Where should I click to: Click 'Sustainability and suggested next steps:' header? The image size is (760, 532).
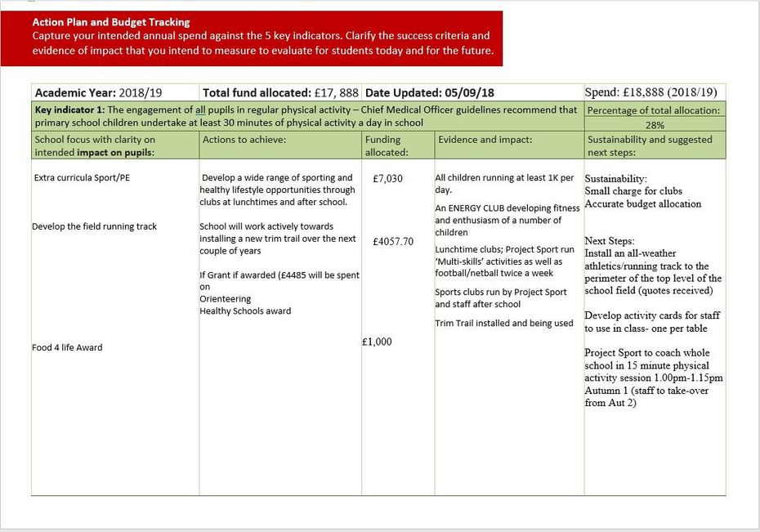[x=655, y=145]
